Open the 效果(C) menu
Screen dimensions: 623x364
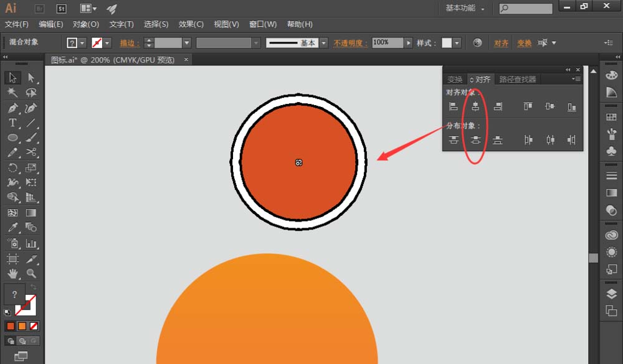pyautogui.click(x=191, y=24)
